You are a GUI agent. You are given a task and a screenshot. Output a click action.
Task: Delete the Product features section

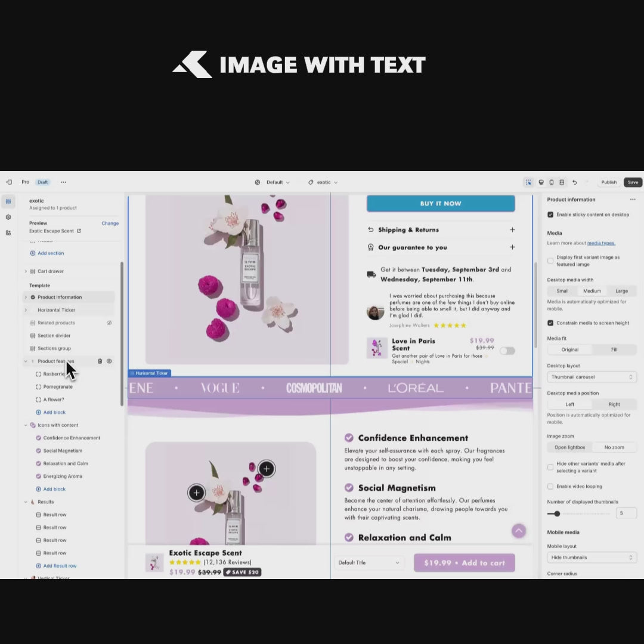[100, 361]
